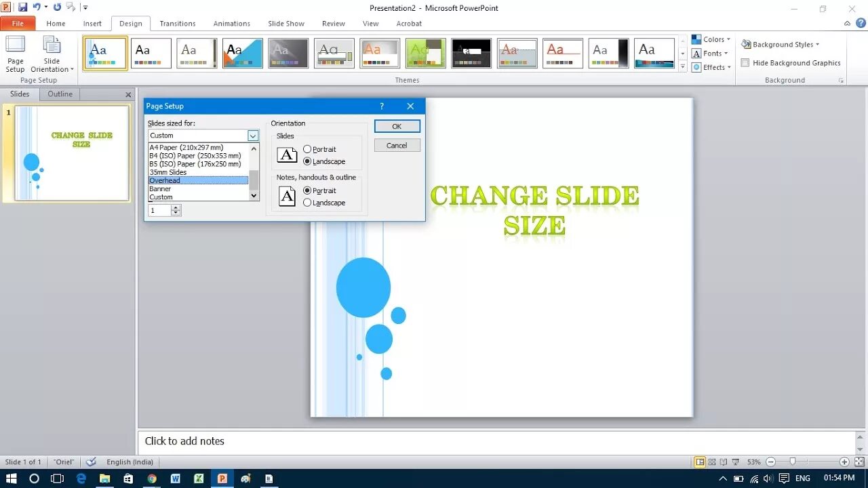Select slide 1 thumbnail in the pane

pos(72,153)
